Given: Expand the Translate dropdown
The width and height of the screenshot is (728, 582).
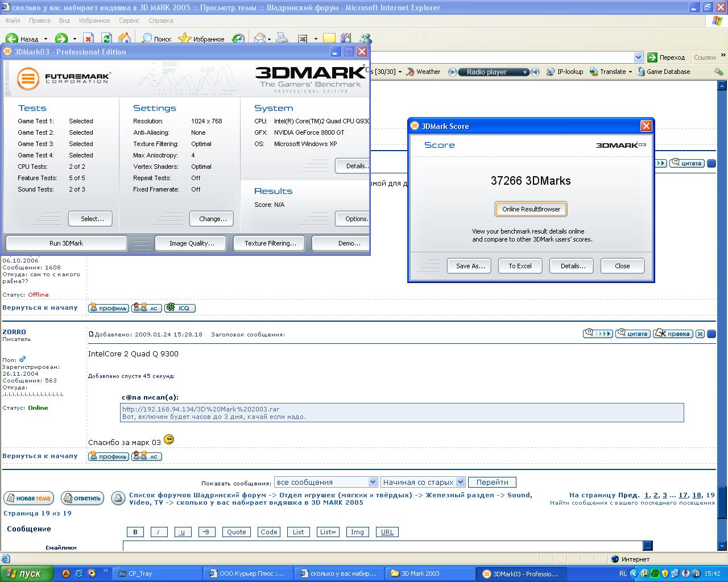Looking at the screenshot, I should 630,72.
